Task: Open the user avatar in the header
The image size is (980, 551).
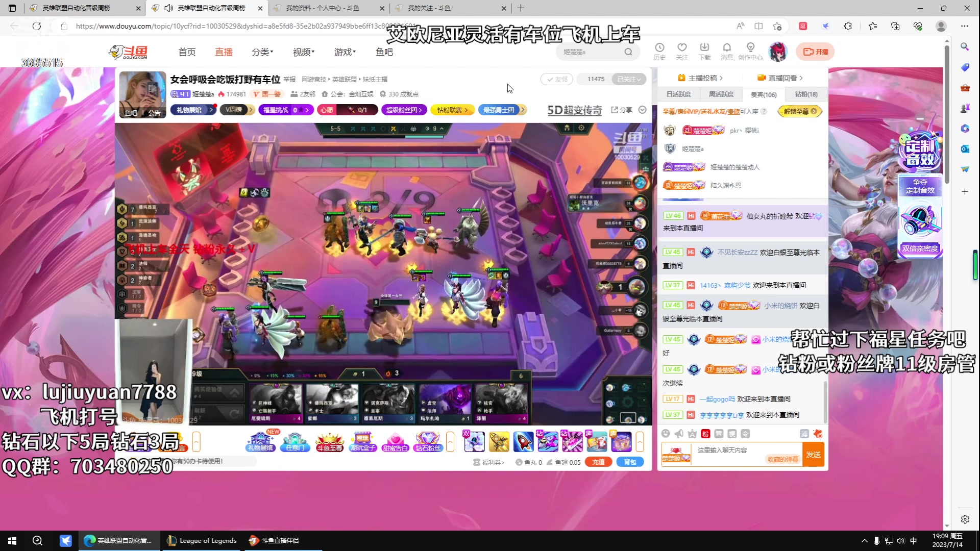Action: [778, 52]
